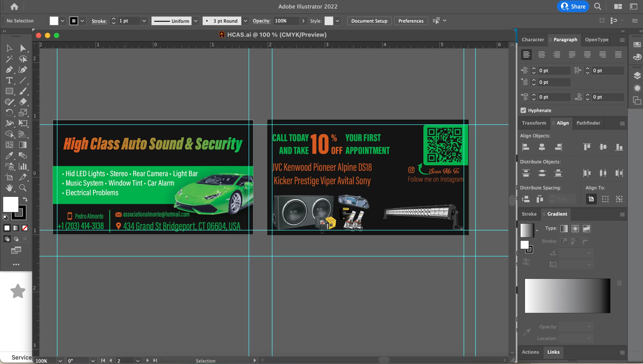
Task: Select the Free Transform tool
Action: [23, 123]
